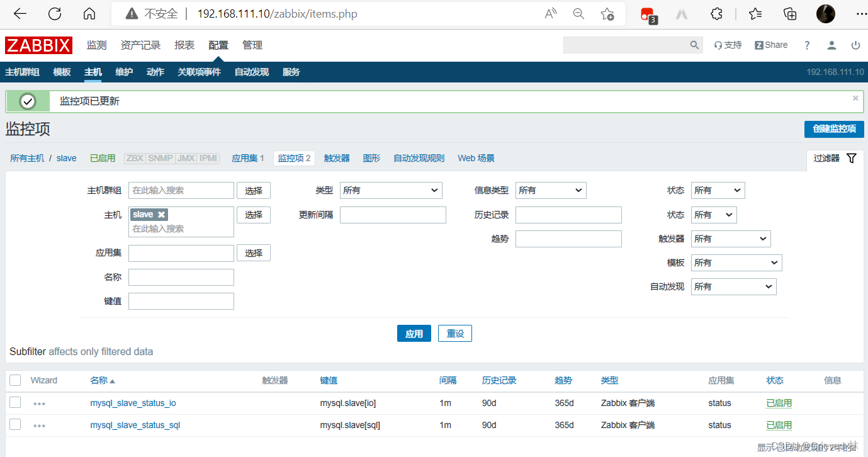Toggle 已启用 status for mysql_slave_status_io
The height and width of the screenshot is (457, 868).
coord(779,403)
